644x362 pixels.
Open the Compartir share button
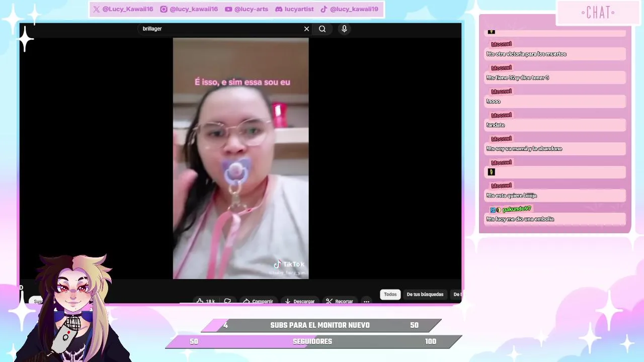pos(258,301)
